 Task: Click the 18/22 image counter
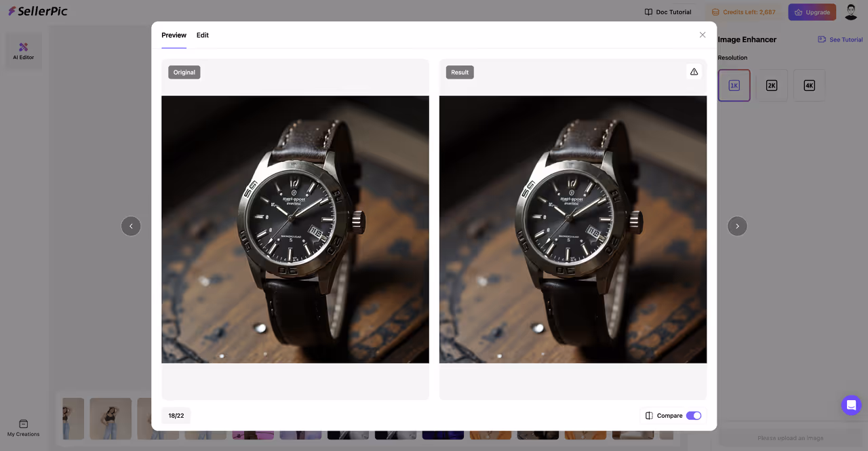(x=176, y=415)
